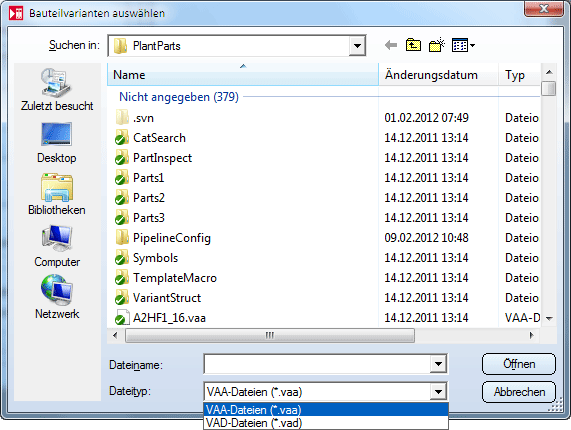Expand the Dateiname dropdown arrow
The width and height of the screenshot is (571, 430).
[x=438, y=364]
